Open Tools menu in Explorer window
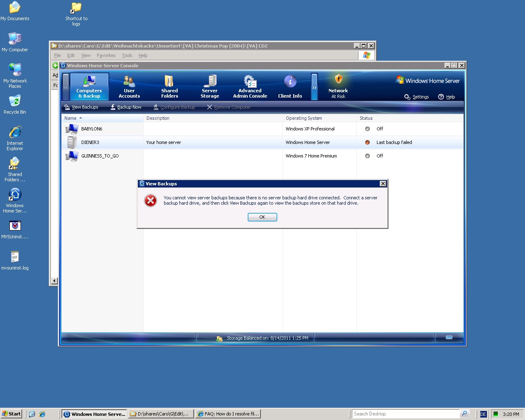Viewport: 525px width, 420px height. coord(127,55)
